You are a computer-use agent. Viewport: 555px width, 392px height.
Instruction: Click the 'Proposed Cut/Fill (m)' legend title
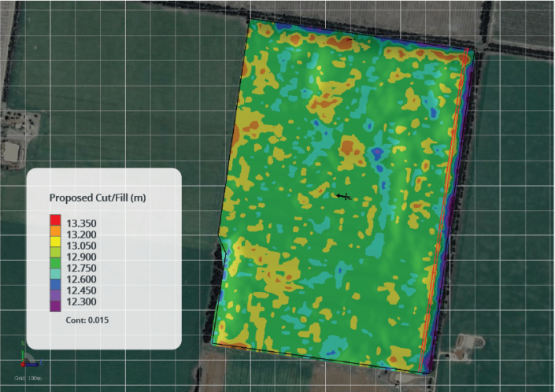point(98,197)
